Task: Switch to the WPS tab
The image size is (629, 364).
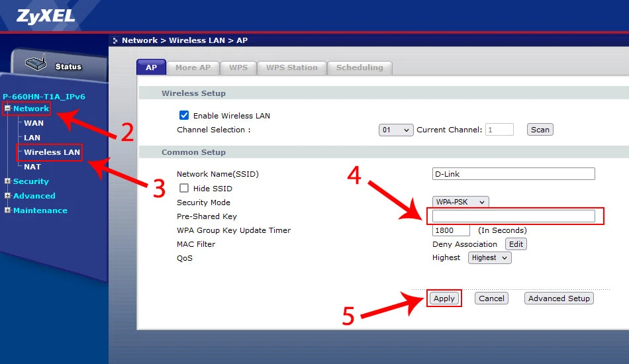Action: tap(238, 68)
